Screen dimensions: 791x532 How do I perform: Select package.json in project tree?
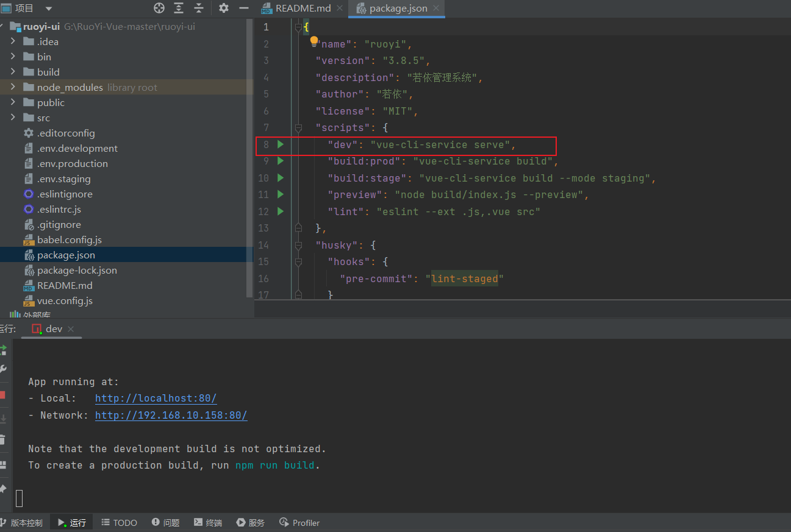(66, 255)
